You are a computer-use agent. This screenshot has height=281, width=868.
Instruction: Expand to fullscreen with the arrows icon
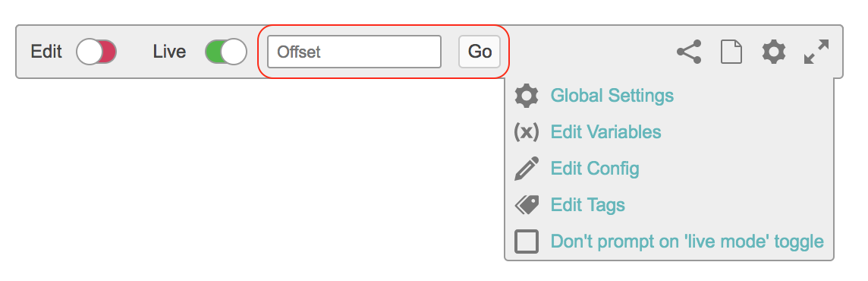click(816, 52)
